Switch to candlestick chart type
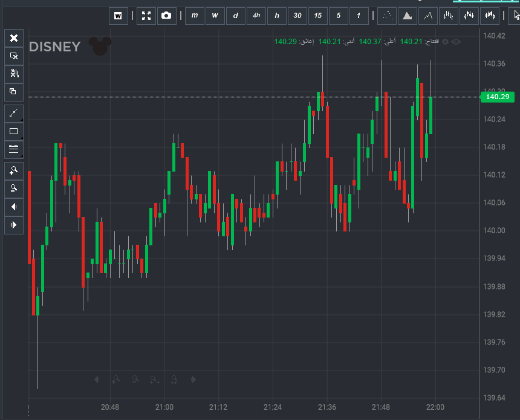This screenshot has height=420, width=520. point(469,16)
